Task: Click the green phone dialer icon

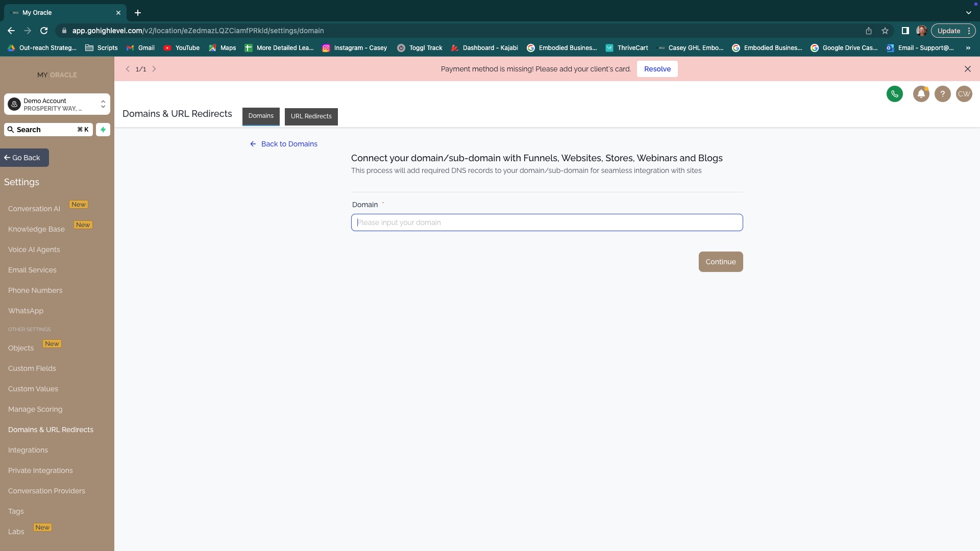Action: click(894, 94)
